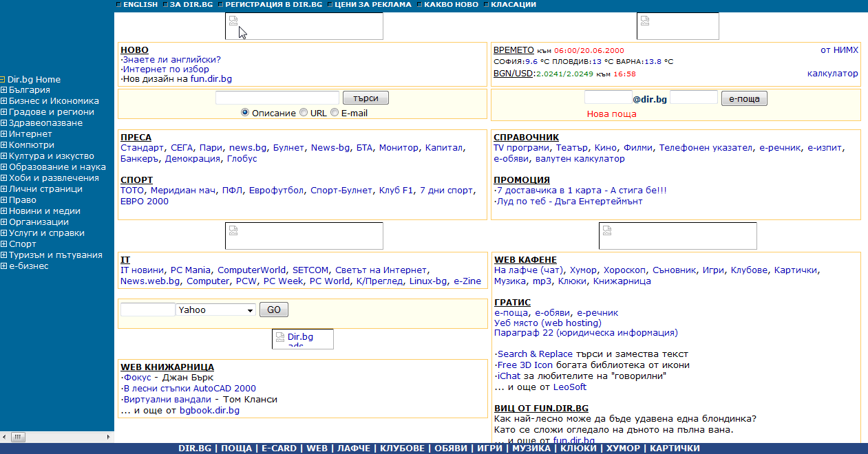868x454 pixels.
Task: Click КАРТИЧКИ in the bottom bar
Action: 675,448
